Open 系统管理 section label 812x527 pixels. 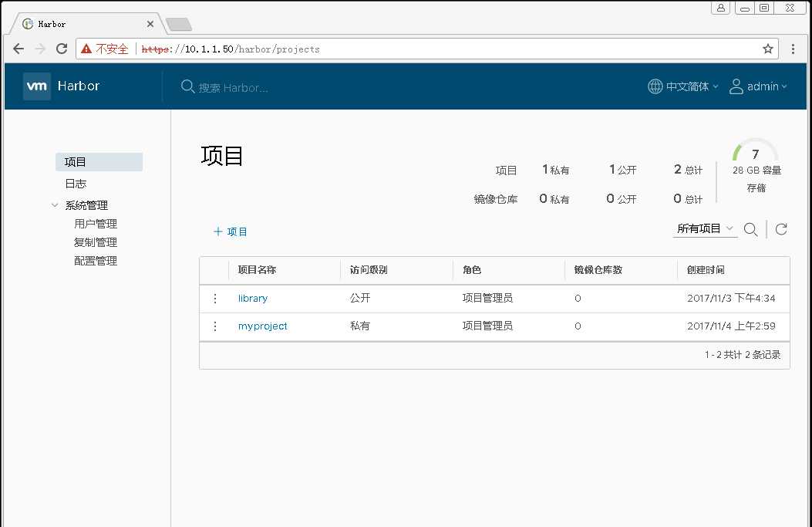coord(86,205)
